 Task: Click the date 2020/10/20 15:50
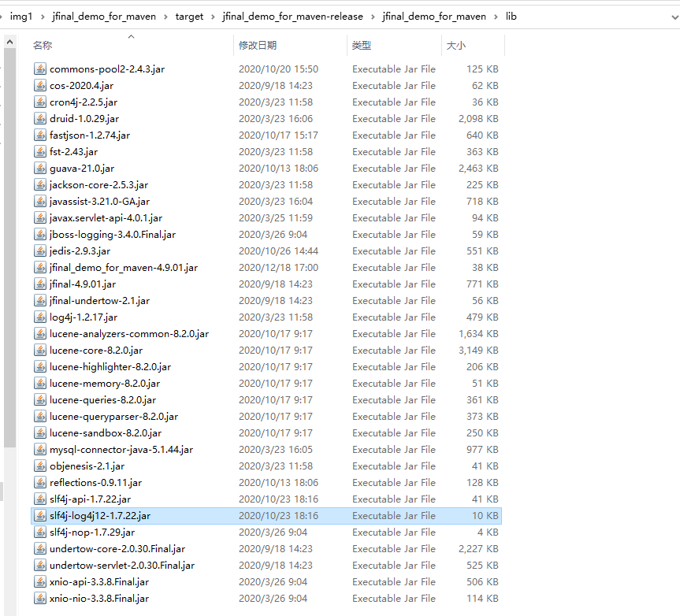[x=278, y=69]
